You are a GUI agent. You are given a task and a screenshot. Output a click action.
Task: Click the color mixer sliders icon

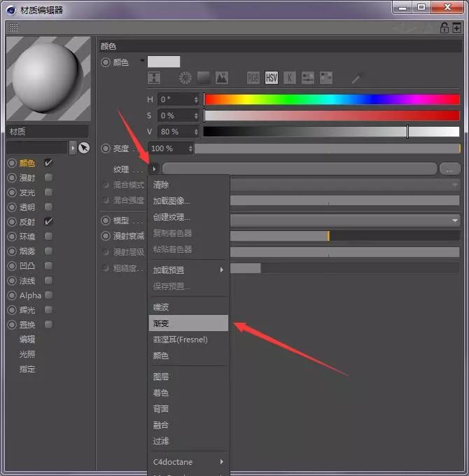point(308,78)
